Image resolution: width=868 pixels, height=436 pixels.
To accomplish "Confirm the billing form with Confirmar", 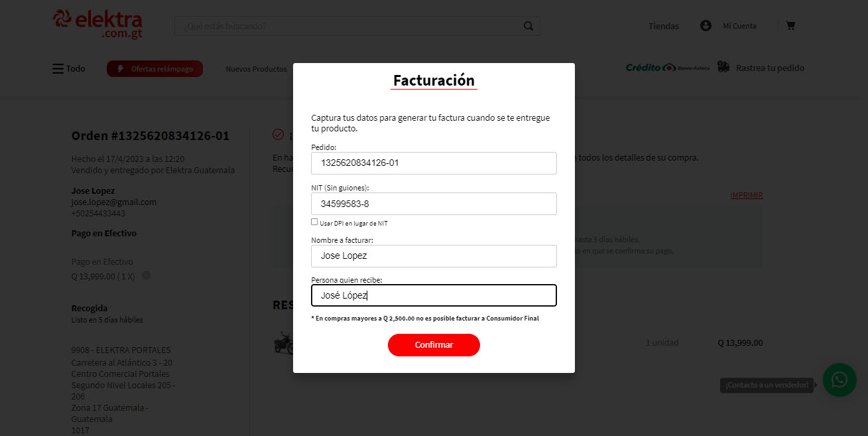I will tap(434, 345).
